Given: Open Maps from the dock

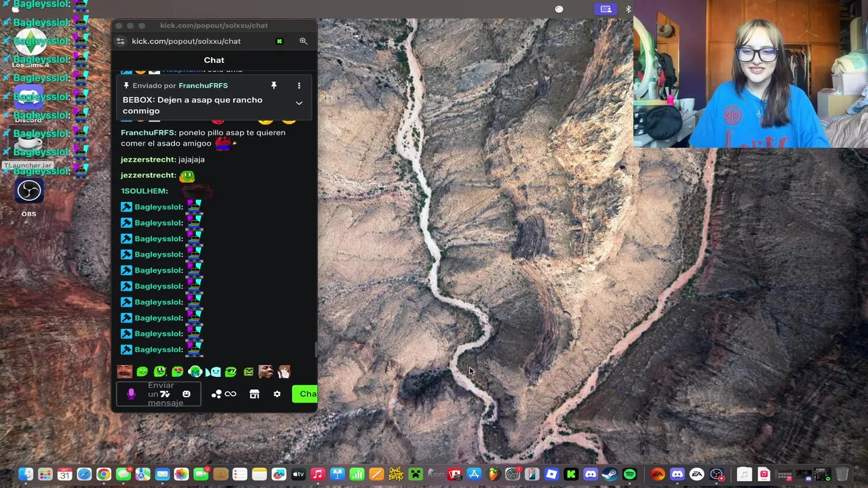Looking at the screenshot, I should [x=142, y=474].
